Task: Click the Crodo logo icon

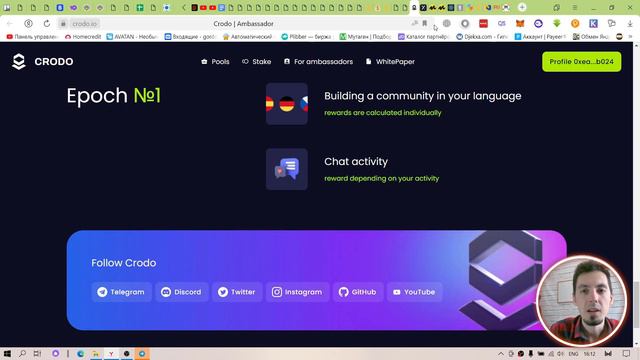Action: tap(19, 61)
